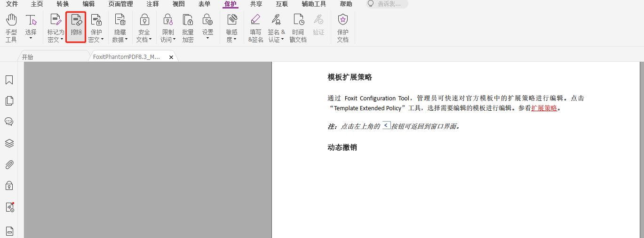
Task: Close the FoxitPhantomPDF8.3 document tab
Action: click(171, 57)
